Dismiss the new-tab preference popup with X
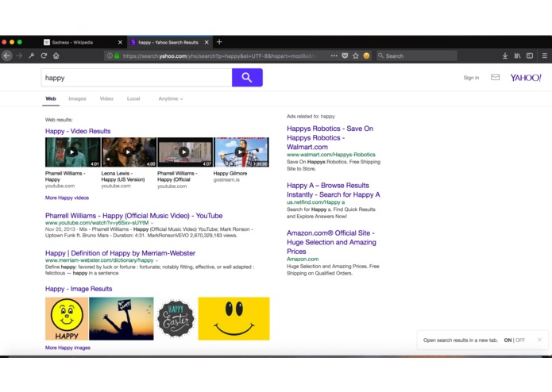The width and height of the screenshot is (552, 392). tap(539, 340)
